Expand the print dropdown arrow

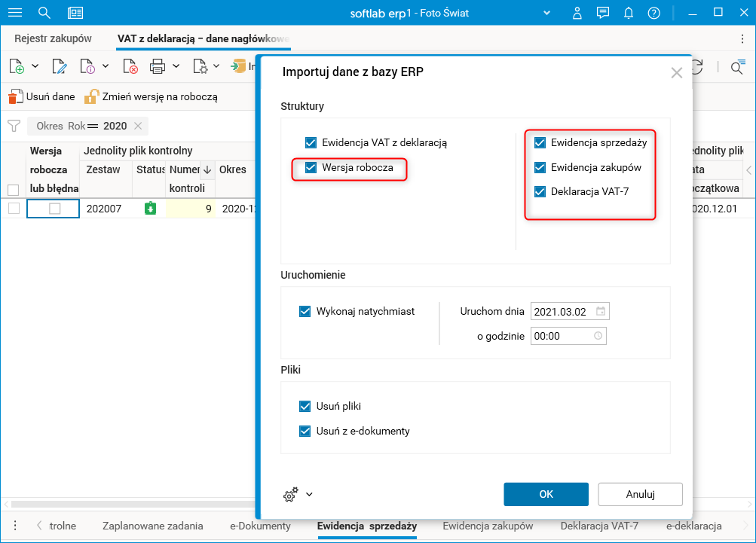point(176,66)
